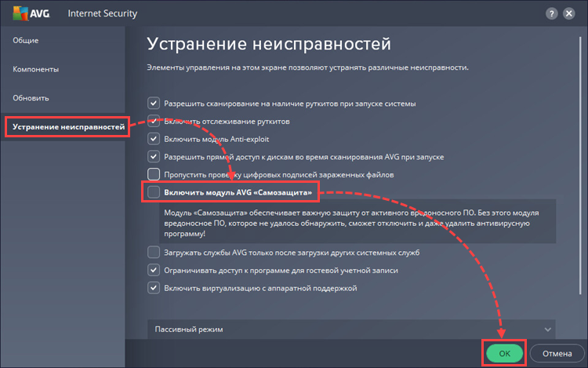
Task: Open the Общие settings section
Action: (x=26, y=40)
